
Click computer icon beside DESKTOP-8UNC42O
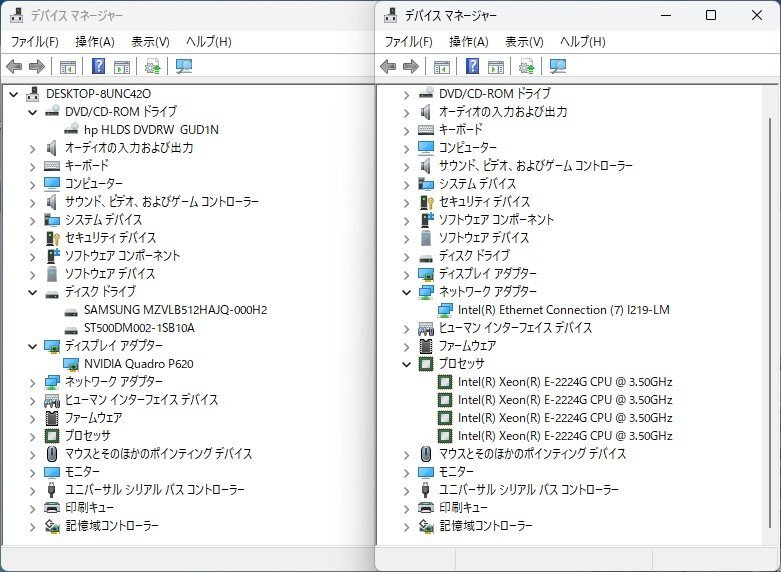(x=32, y=94)
